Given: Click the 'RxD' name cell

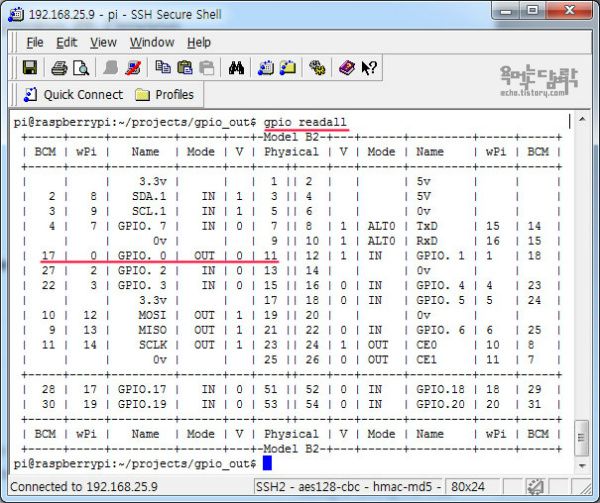Looking at the screenshot, I should (427, 241).
